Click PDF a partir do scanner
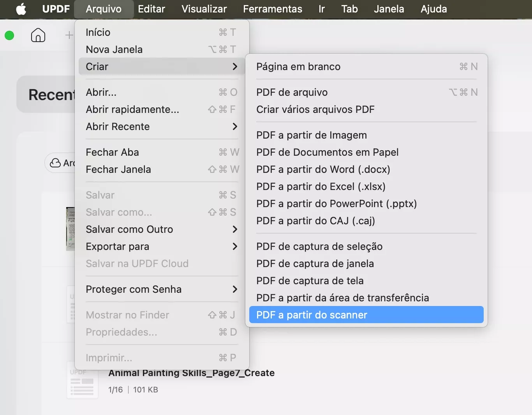 click(x=366, y=315)
